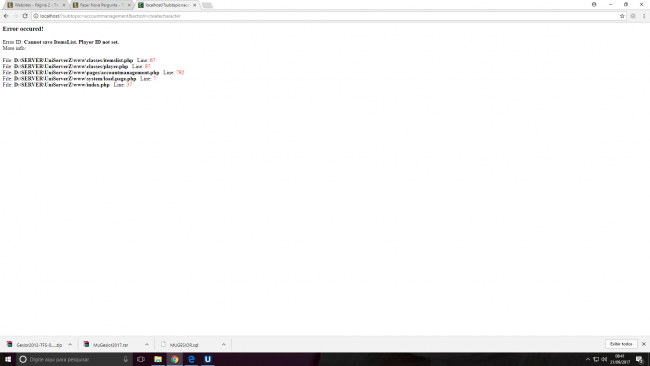
Task: Open the Chrome profile icon in title bar
Action: pyautogui.click(x=594, y=5)
